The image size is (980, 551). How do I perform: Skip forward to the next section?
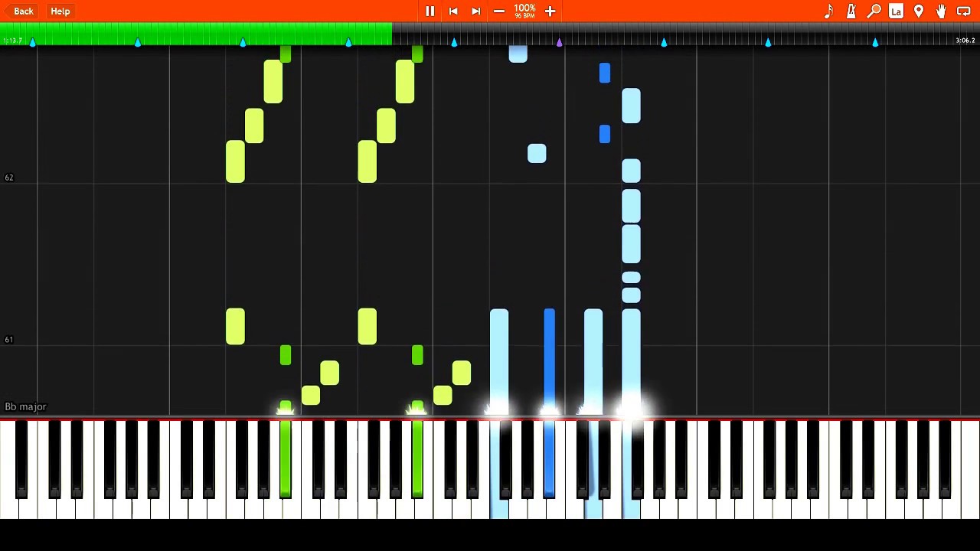click(x=476, y=11)
